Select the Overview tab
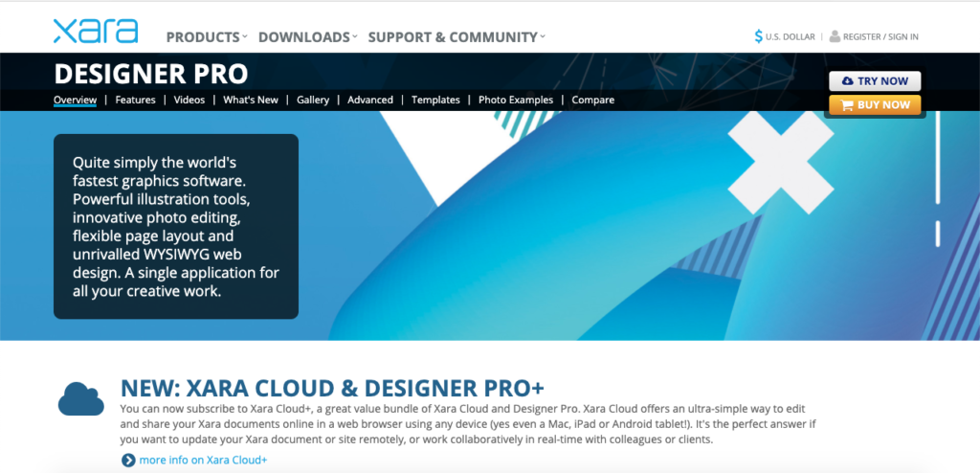 point(75,100)
